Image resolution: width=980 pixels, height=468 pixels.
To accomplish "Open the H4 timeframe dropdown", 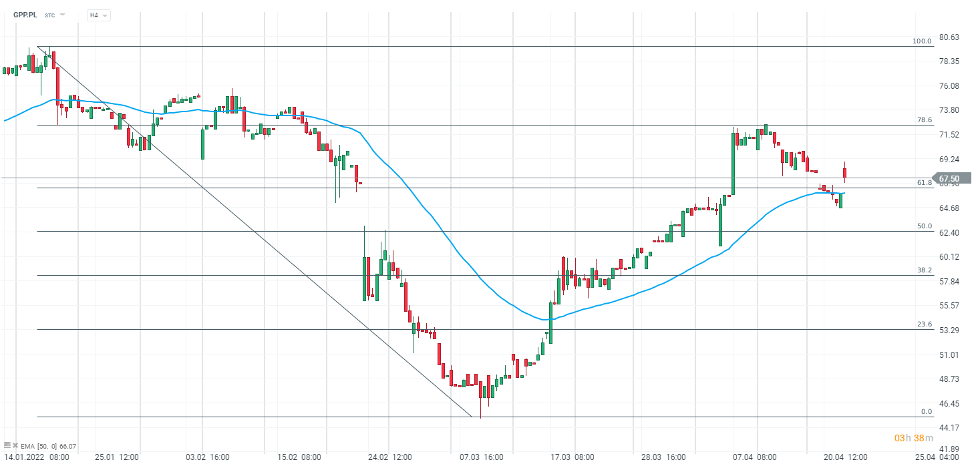I will (99, 15).
